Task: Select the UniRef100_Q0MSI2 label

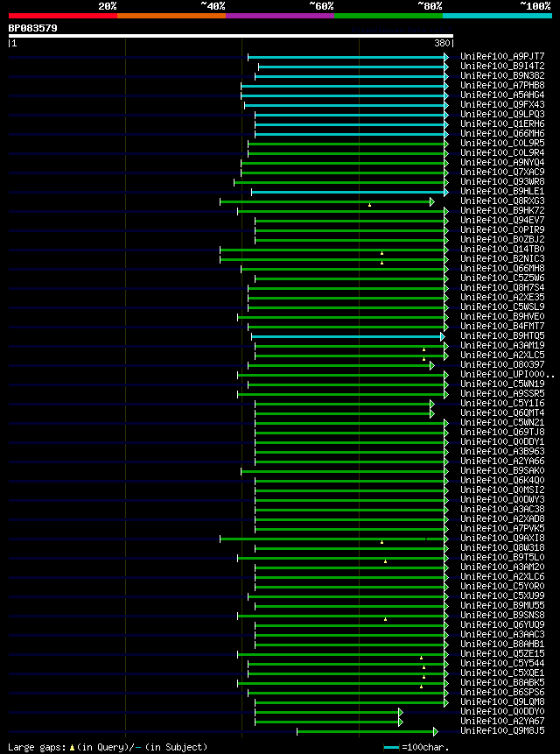Action: point(502,490)
